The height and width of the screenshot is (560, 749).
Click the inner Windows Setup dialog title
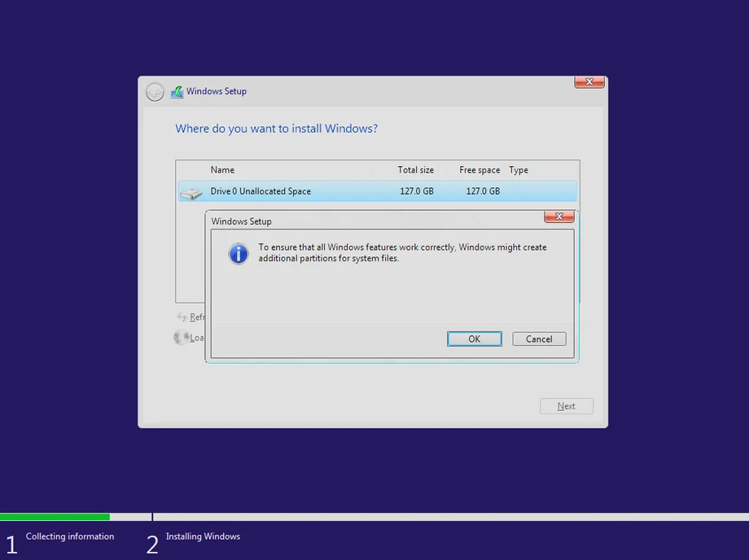coord(242,221)
